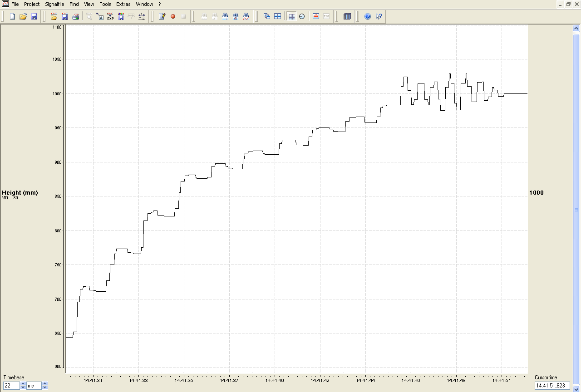Increase Timebase value with up arrow
This screenshot has height=392, width=581.
pos(23,384)
